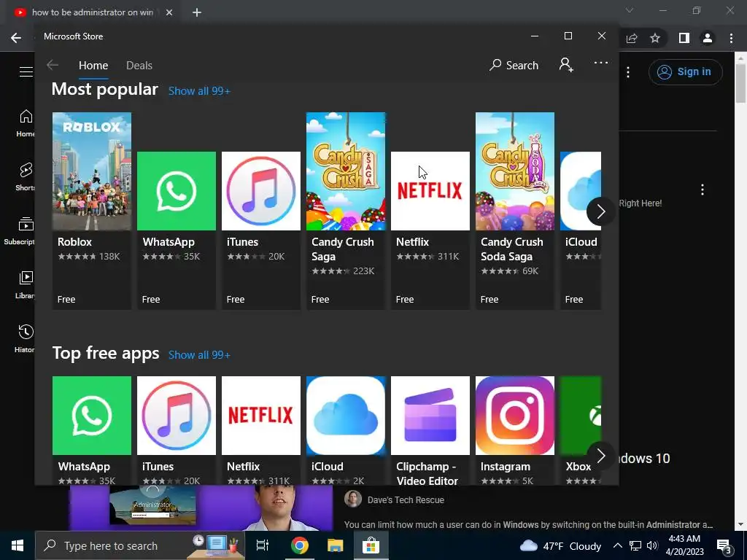Image resolution: width=747 pixels, height=560 pixels.
Task: Open Candy Crush Saga tile
Action: pyautogui.click(x=345, y=211)
